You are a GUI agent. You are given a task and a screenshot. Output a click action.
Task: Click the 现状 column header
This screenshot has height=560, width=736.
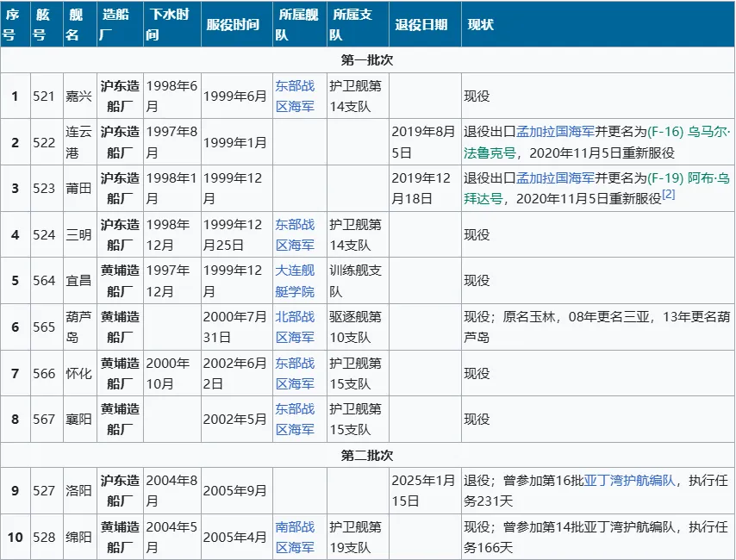click(481, 25)
